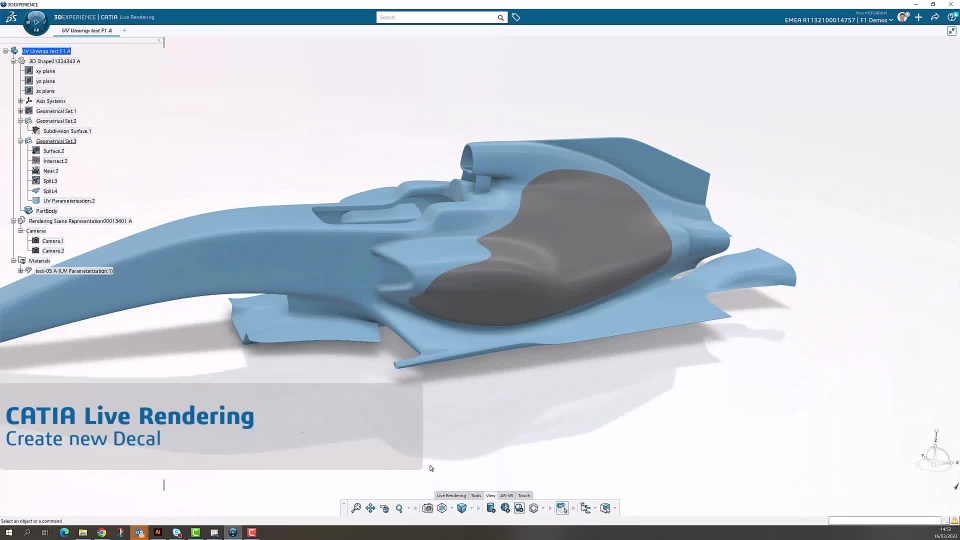Switch to the Live Rendering tab
This screenshot has width=960, height=540.
coord(451,495)
